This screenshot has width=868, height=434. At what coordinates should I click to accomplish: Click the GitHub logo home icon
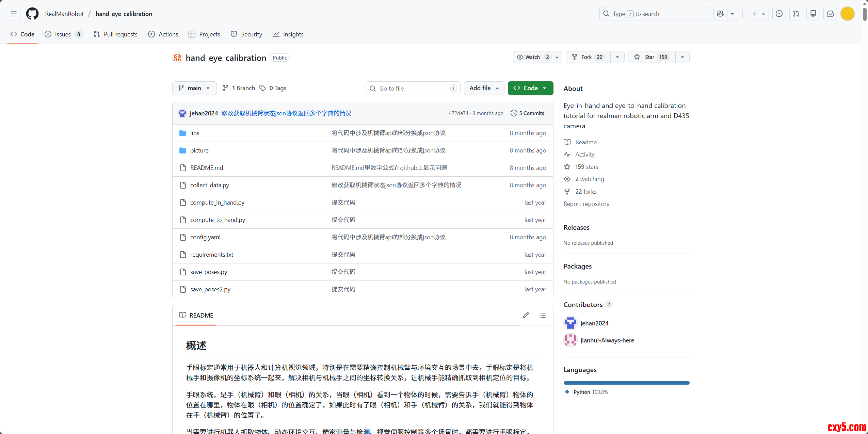pos(32,14)
